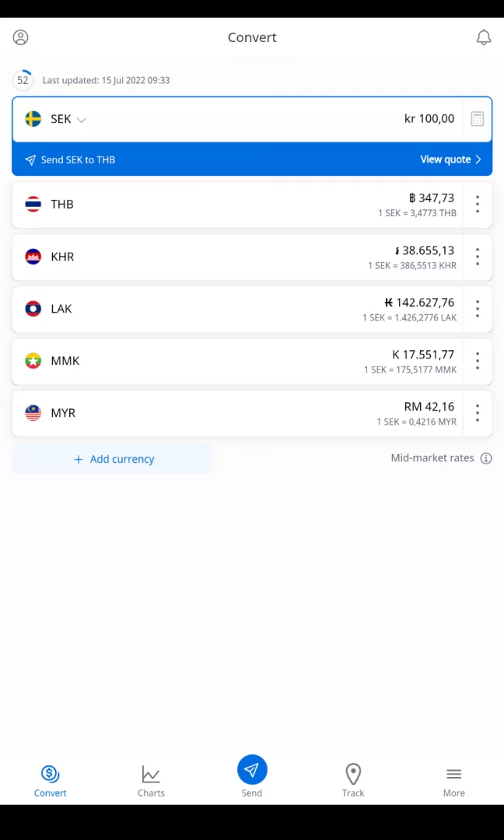Edit the kr 100,00 amount field
Viewport: 504px width, 840px height.
tap(429, 119)
